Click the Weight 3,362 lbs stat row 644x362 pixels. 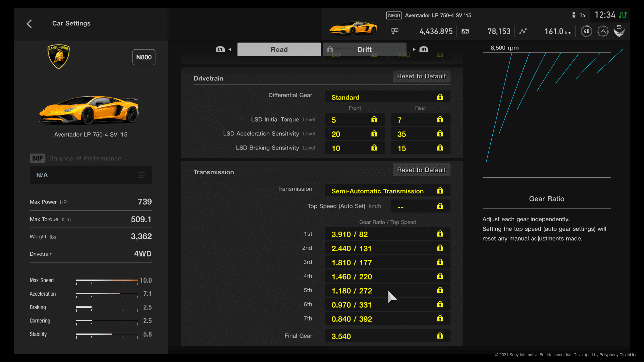[91, 236]
